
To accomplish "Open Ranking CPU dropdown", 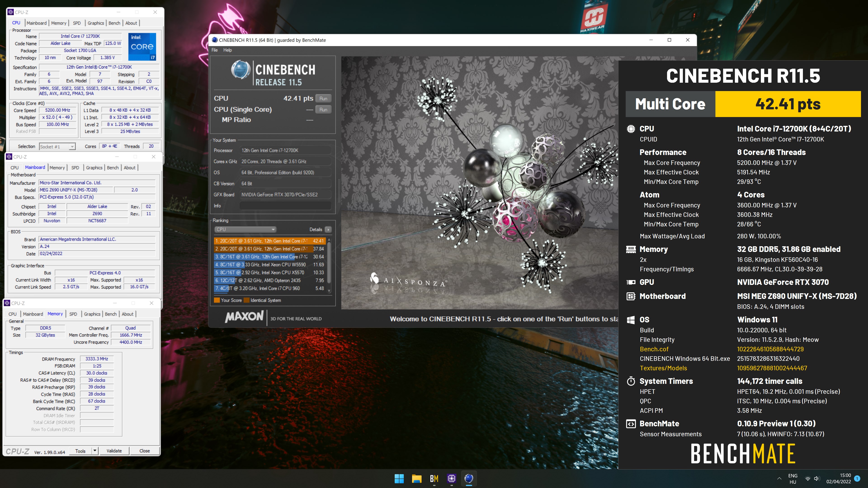I will (245, 229).
